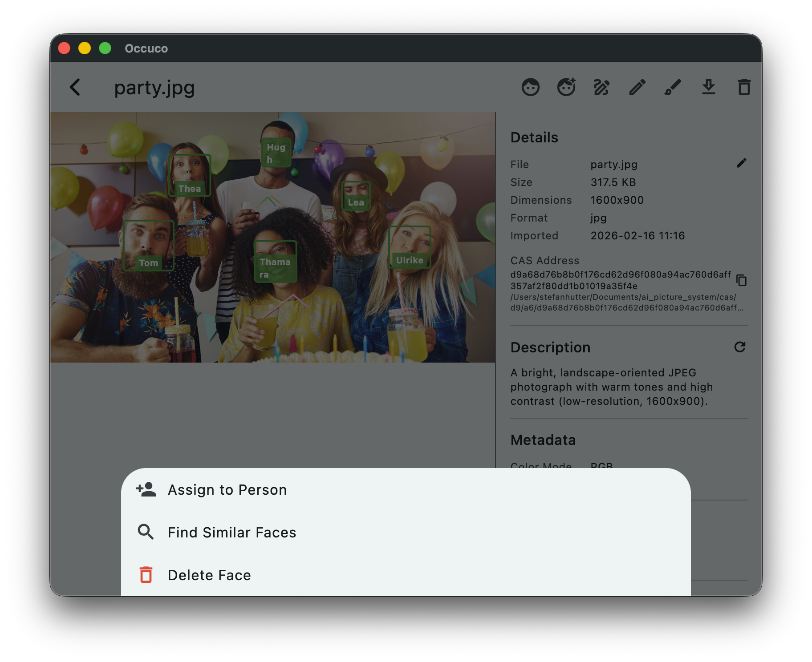Click the description paragraph text
The width and height of the screenshot is (812, 662).
tap(612, 387)
